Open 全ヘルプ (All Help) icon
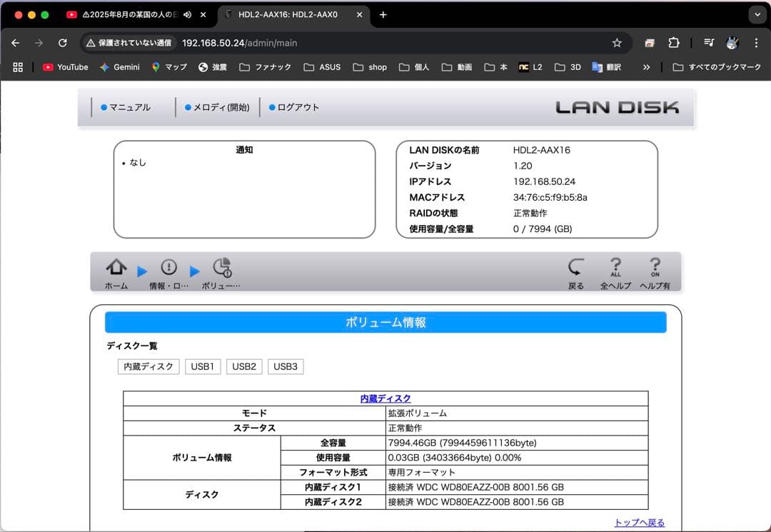 (x=615, y=270)
